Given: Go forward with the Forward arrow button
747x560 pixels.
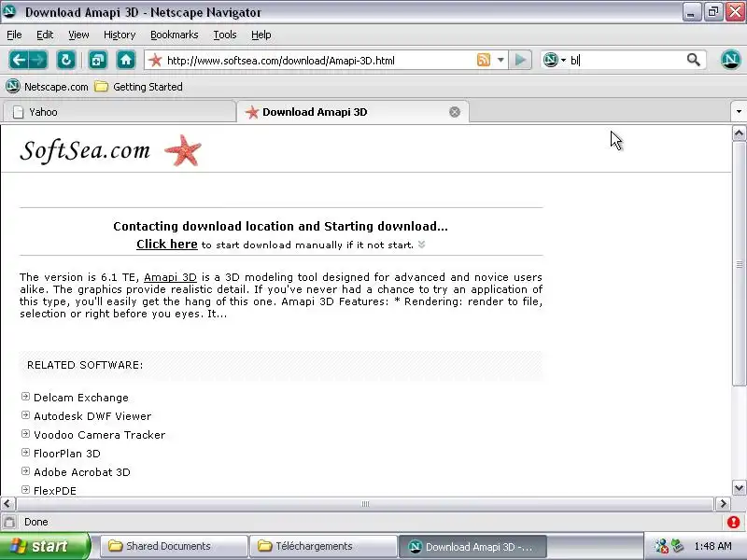Looking at the screenshot, I should [38, 60].
